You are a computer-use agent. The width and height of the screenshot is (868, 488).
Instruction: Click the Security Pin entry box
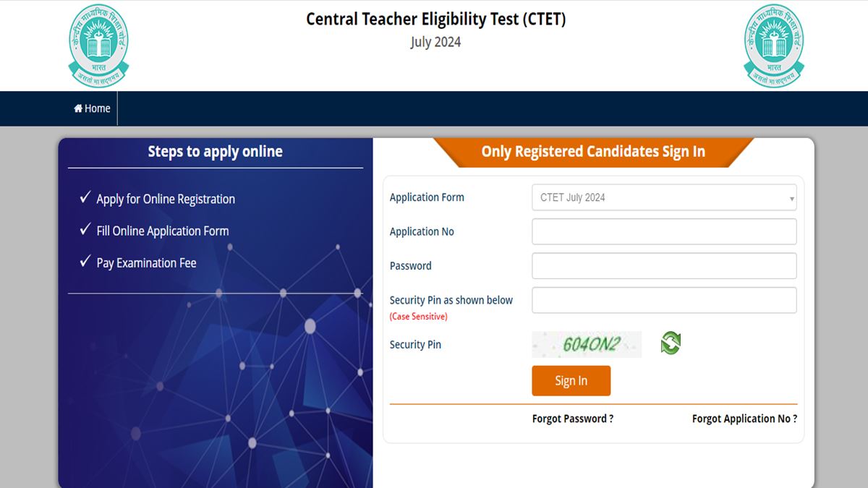(x=663, y=300)
